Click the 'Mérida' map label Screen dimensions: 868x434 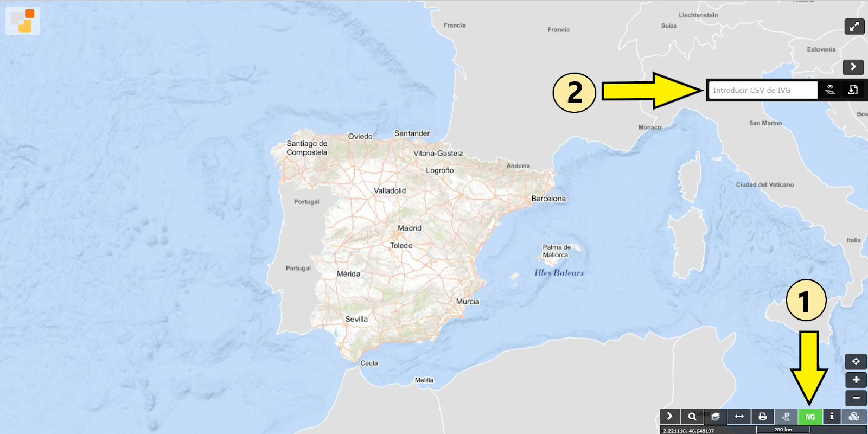348,274
